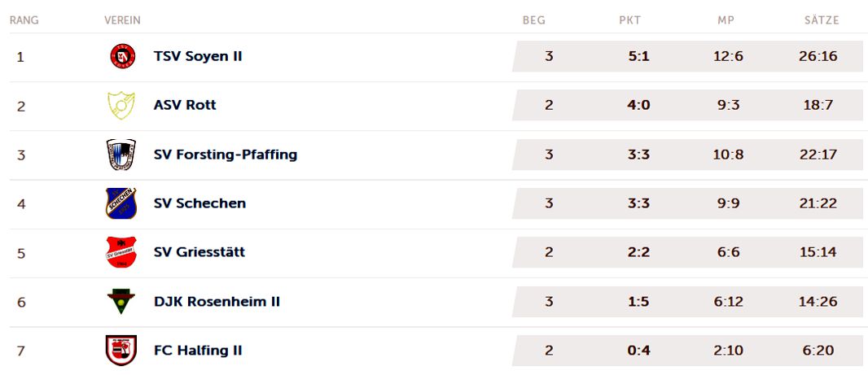Click the MP column header
The image size is (868, 375).
click(726, 20)
